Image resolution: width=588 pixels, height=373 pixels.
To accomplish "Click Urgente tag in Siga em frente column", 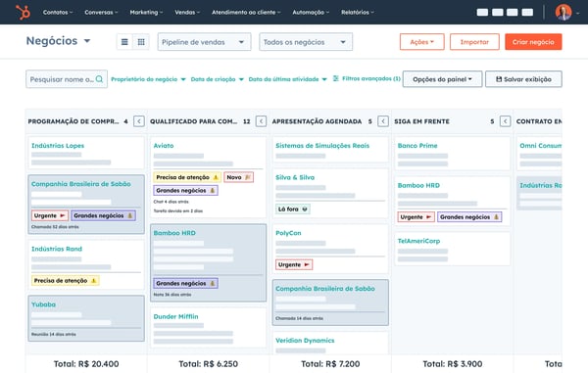I will (416, 216).
